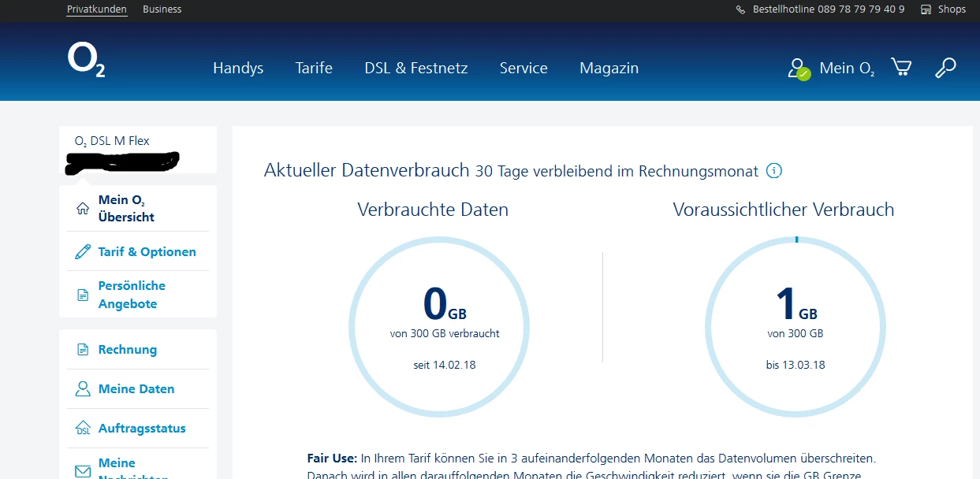Click Bestellhotline phone number text

pyautogui.click(x=829, y=9)
